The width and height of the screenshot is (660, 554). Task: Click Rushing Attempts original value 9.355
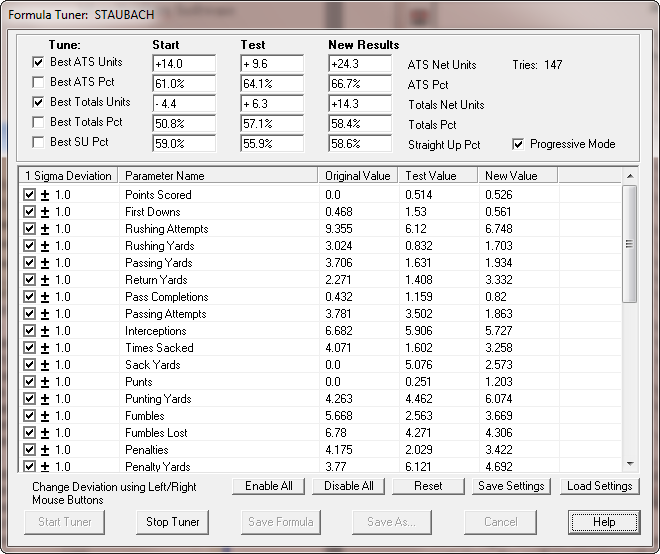339,229
